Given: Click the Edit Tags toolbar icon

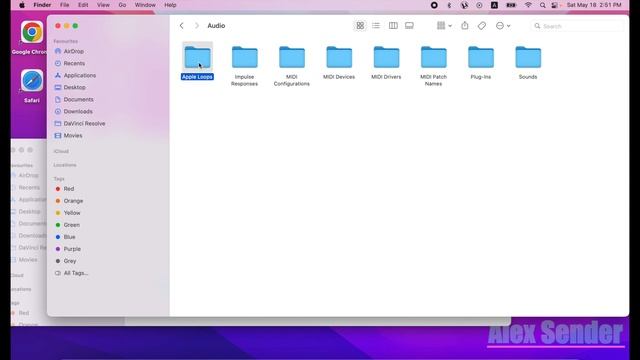Looking at the screenshot, I should click(482, 26).
